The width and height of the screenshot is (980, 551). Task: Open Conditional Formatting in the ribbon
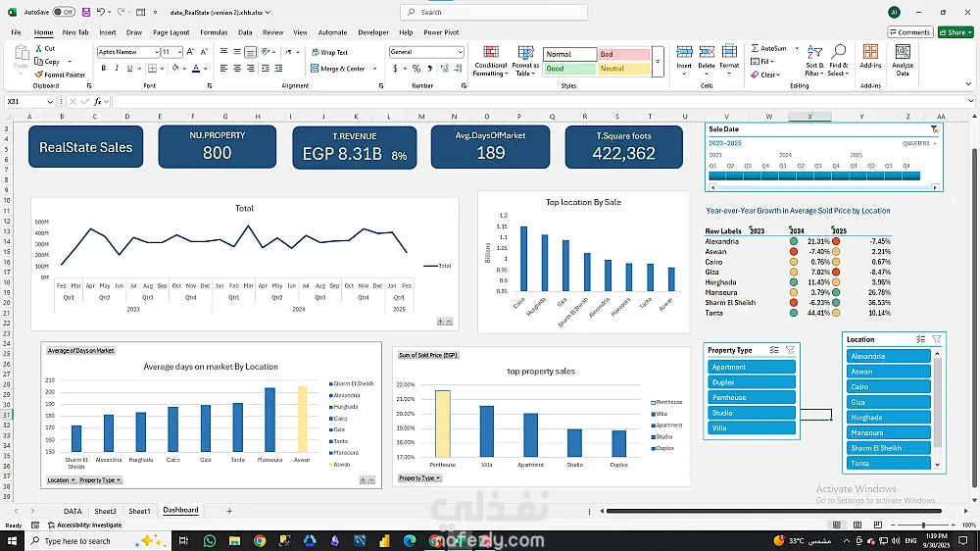point(490,58)
